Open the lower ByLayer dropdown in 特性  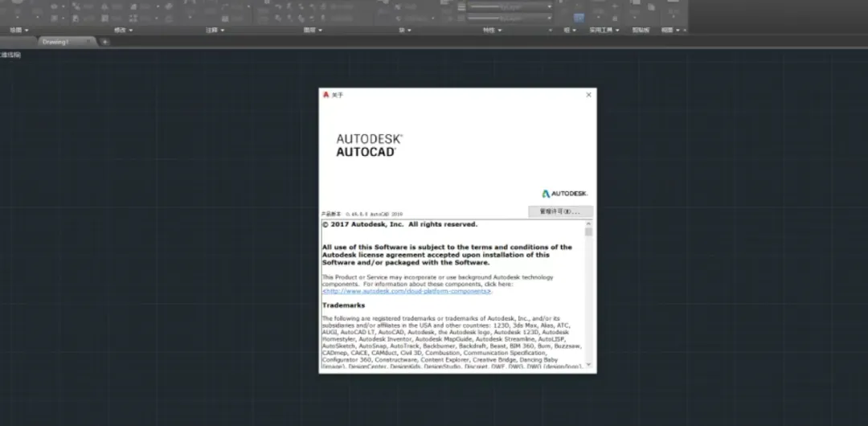pos(510,18)
